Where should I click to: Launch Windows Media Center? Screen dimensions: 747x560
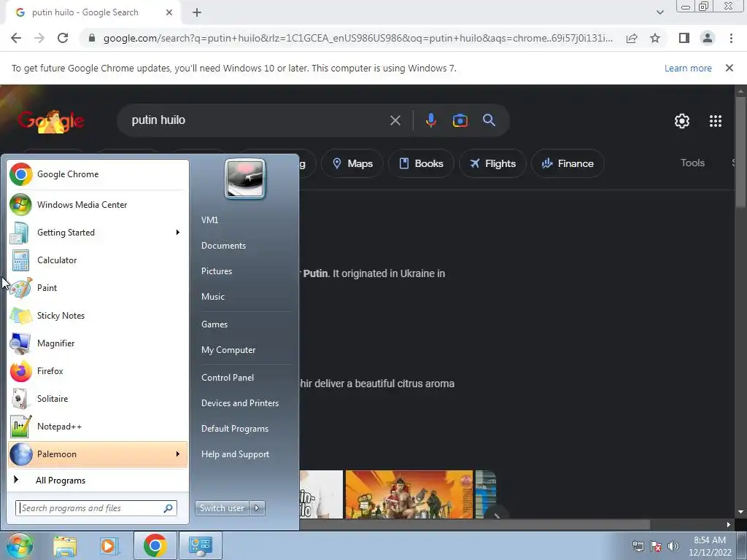[98, 205]
